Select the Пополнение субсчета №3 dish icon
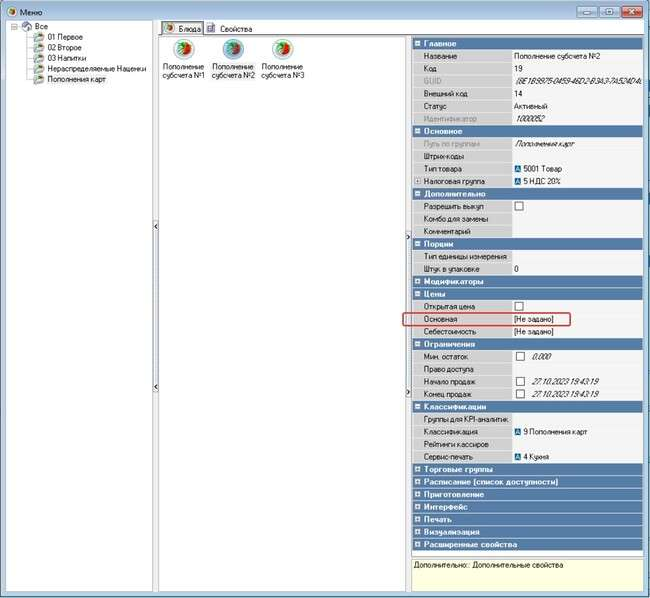Image resolution: width=650 pixels, height=598 pixels. [x=282, y=51]
